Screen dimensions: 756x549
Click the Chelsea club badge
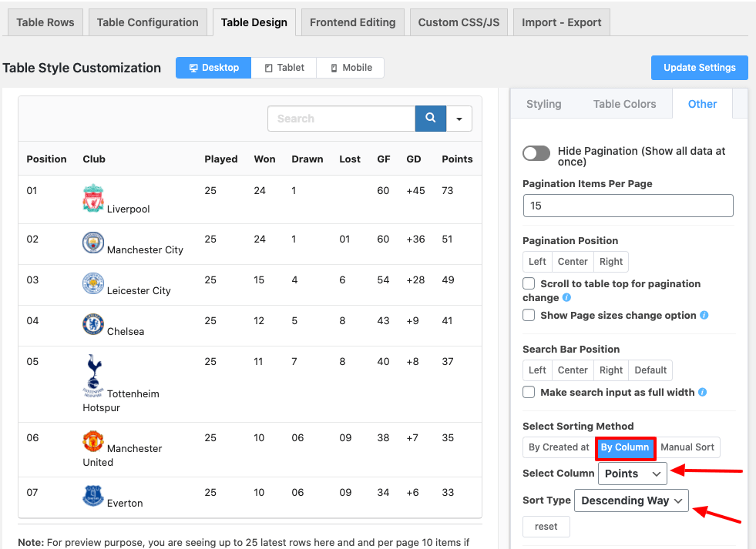pos(93,324)
